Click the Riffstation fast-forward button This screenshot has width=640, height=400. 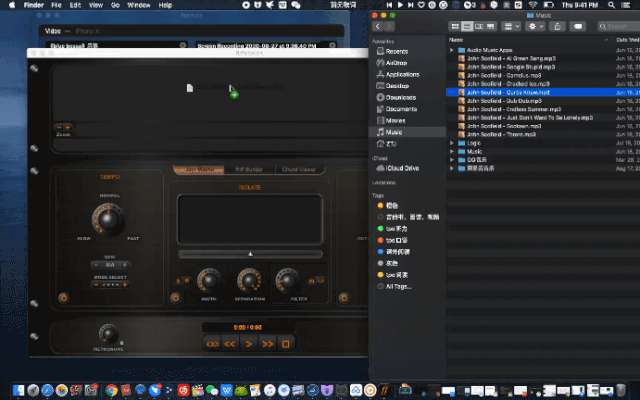click(267, 344)
